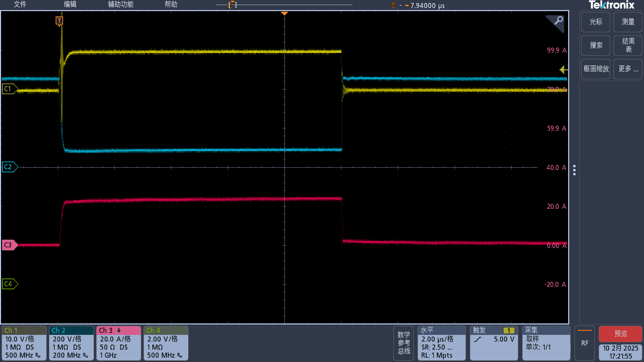Click the rising edge trigger slope icon

coord(478,339)
